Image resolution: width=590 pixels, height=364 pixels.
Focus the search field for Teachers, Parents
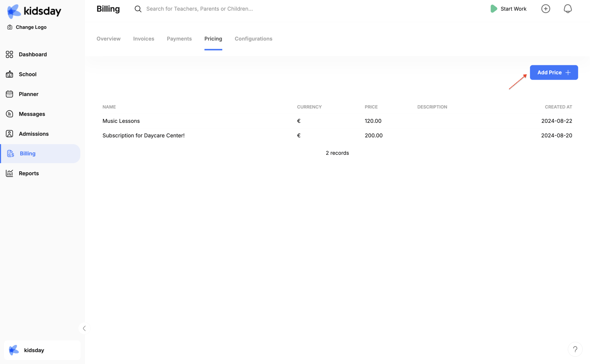click(199, 9)
